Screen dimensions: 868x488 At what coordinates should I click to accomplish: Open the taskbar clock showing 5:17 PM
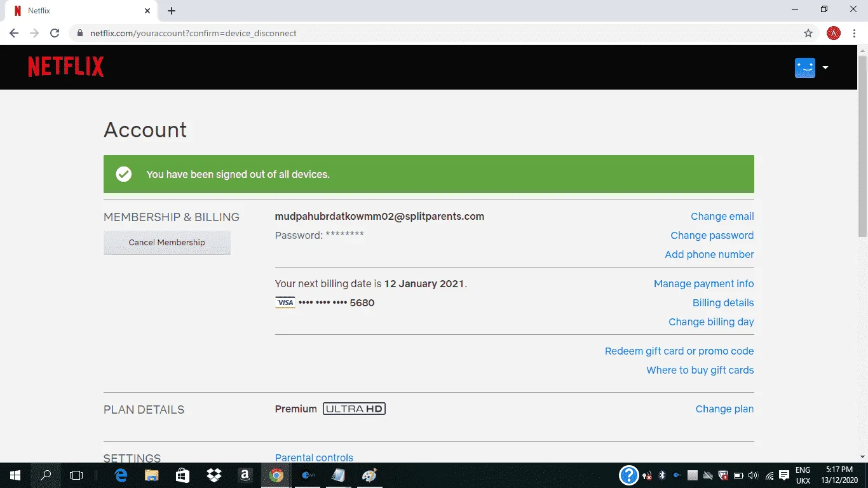(x=839, y=475)
